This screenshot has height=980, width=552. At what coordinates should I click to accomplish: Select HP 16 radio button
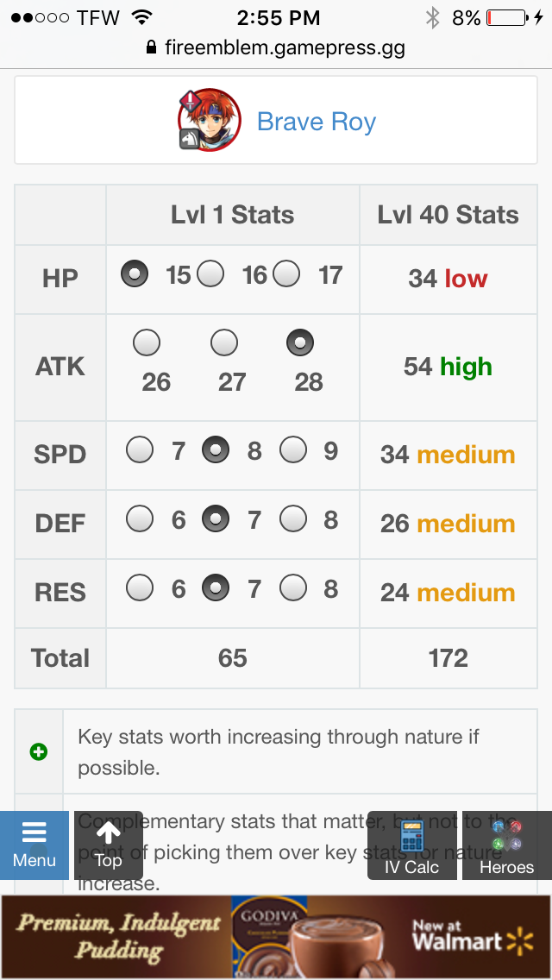click(x=210, y=273)
